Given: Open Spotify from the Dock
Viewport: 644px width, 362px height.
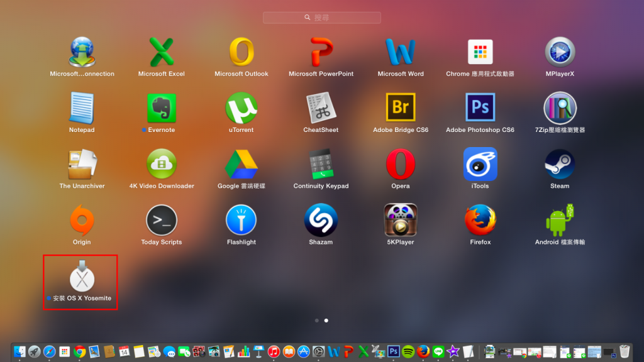Looking at the screenshot, I should [x=408, y=351].
